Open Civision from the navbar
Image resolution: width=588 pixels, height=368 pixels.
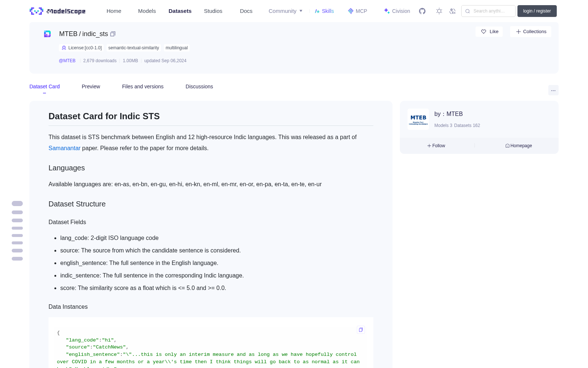pos(397,11)
